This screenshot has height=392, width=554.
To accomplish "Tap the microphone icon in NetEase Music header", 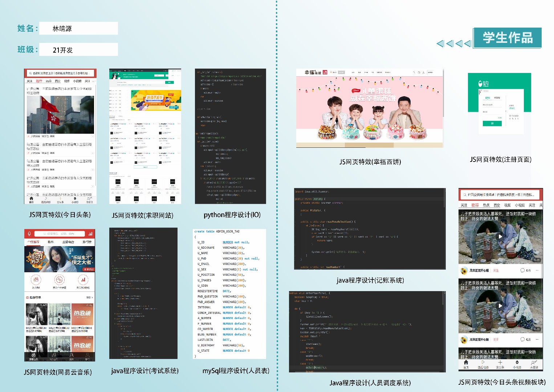I will [x=29, y=234].
